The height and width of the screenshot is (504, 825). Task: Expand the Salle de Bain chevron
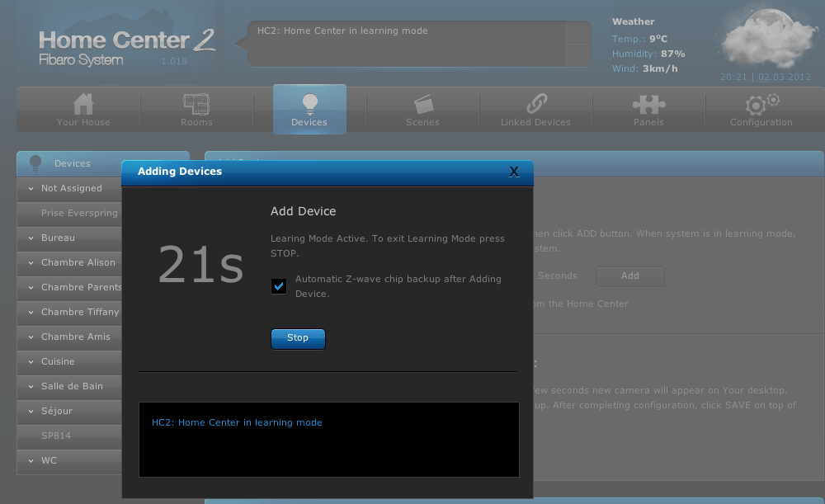point(31,386)
